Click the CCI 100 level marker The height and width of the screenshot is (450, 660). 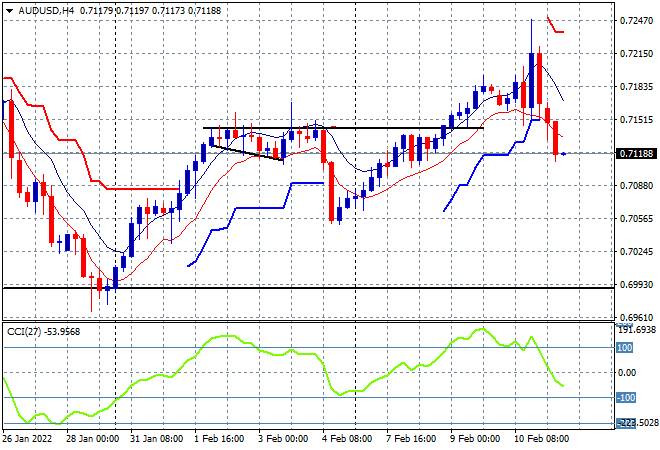[625, 348]
